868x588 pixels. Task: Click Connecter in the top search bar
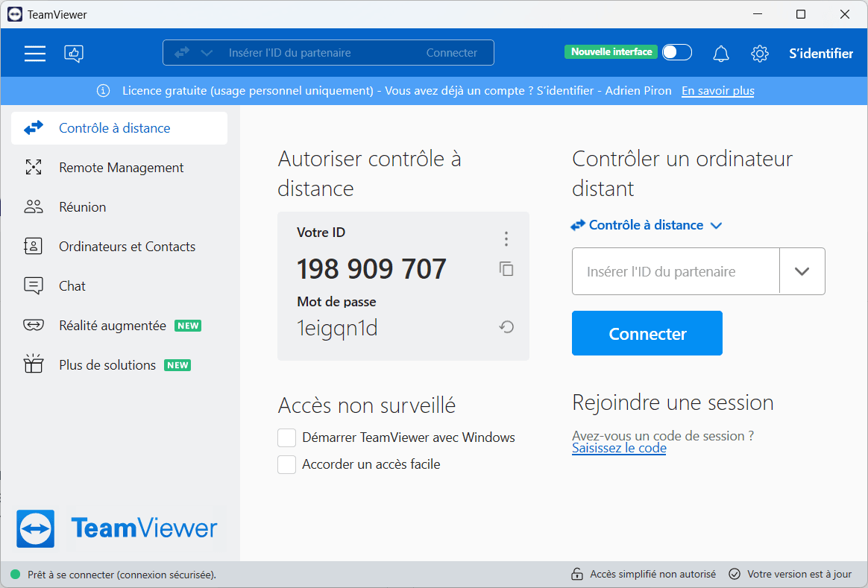[x=452, y=53]
